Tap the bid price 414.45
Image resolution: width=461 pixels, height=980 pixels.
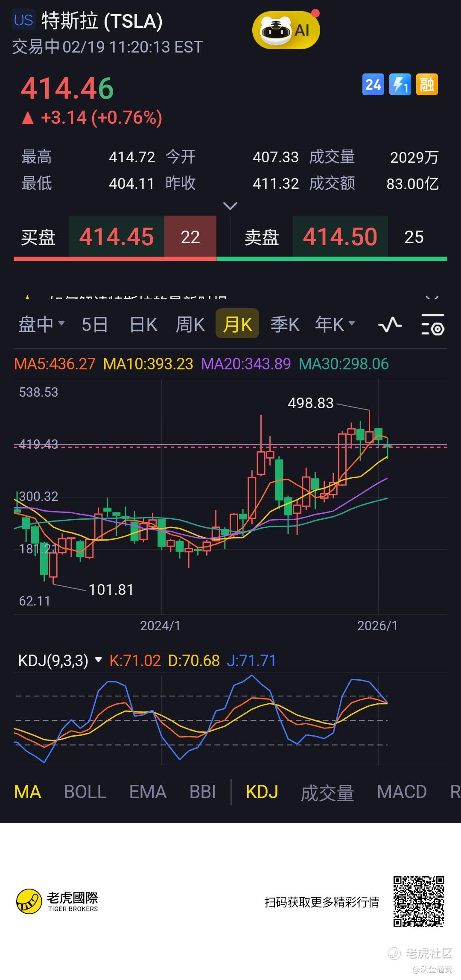coord(117,237)
